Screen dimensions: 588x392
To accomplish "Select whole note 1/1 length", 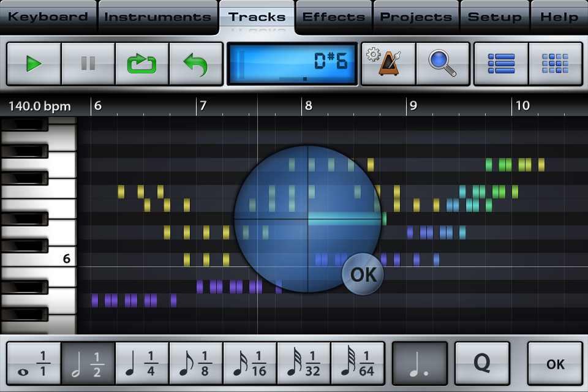I will pos(34,363).
